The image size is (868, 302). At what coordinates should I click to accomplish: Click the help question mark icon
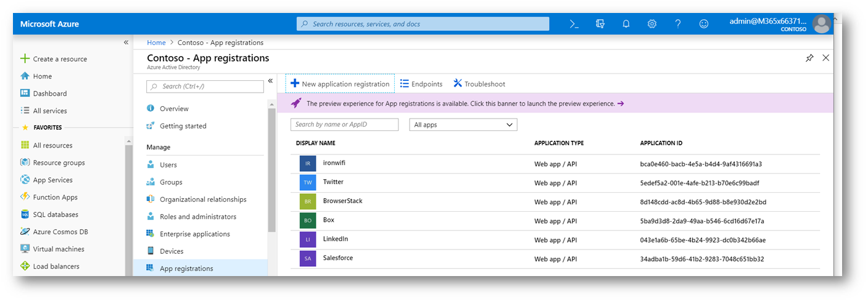tap(678, 24)
